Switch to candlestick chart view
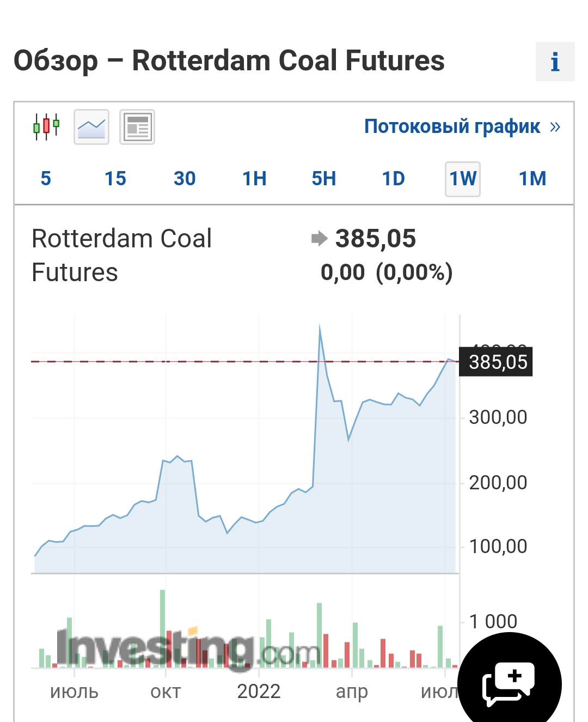Image resolution: width=588 pixels, height=722 pixels. tap(46, 127)
